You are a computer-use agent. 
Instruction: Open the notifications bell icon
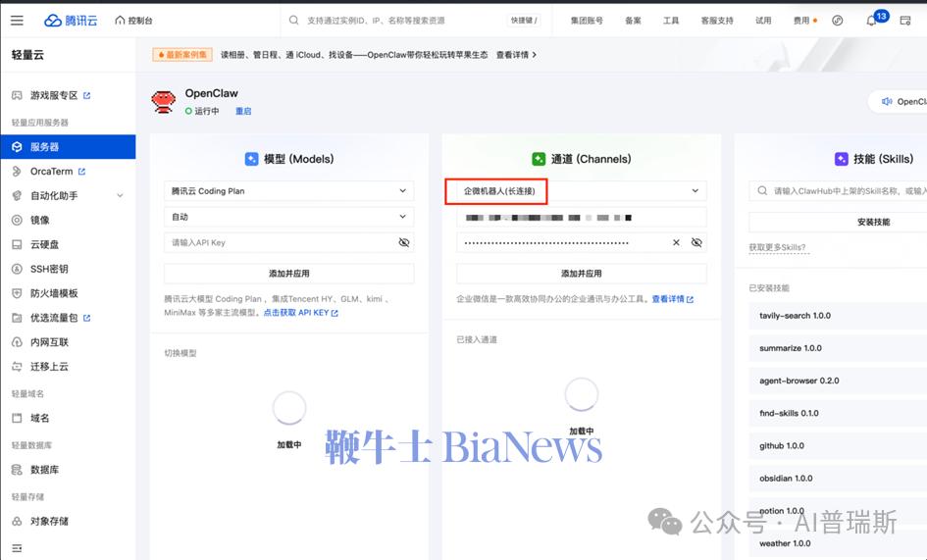click(871, 21)
